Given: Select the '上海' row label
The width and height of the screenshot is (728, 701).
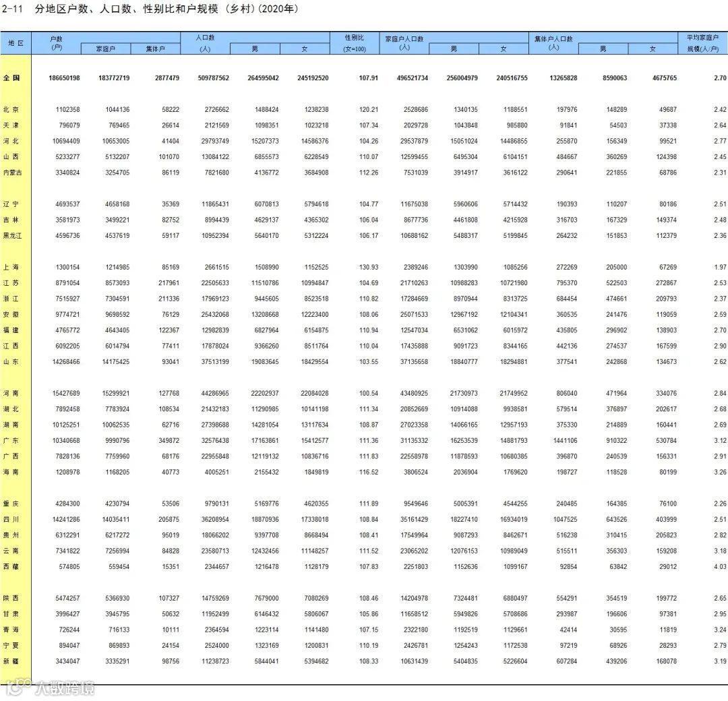Looking at the screenshot, I should [x=11, y=268].
